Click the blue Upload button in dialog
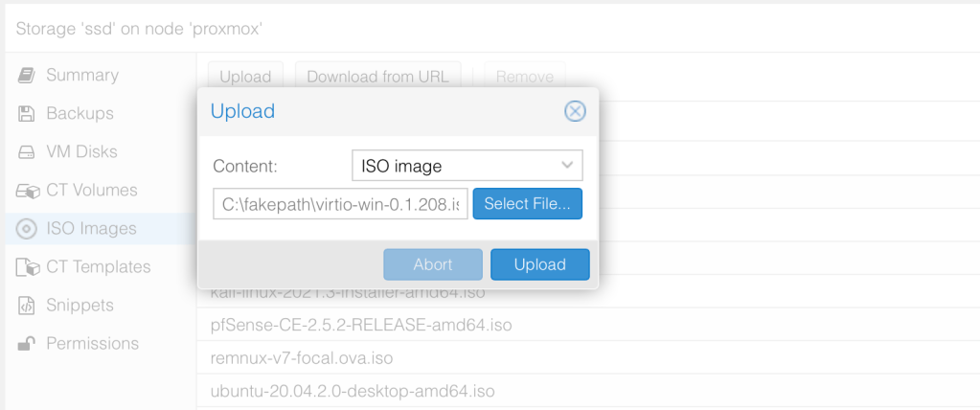Screen dimensions: 980x410 click(539, 264)
